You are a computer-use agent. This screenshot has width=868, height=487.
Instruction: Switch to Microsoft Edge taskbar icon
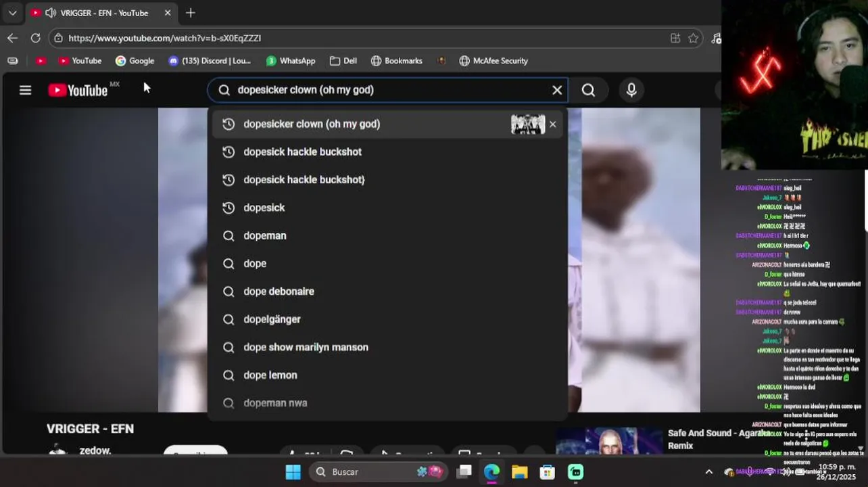tap(491, 472)
